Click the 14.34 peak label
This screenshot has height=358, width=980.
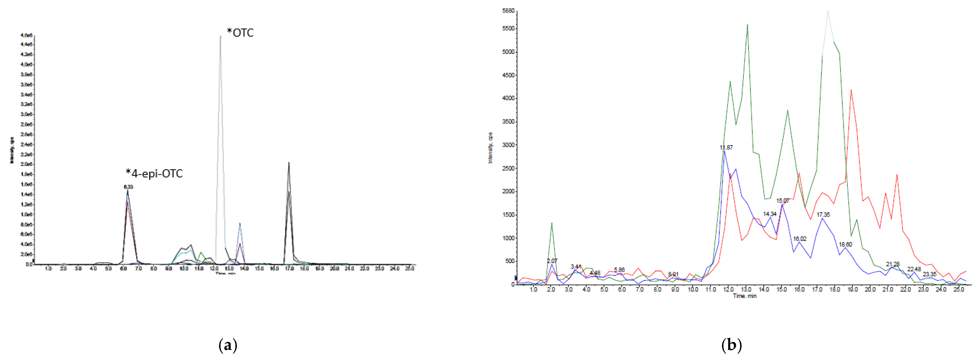(770, 214)
